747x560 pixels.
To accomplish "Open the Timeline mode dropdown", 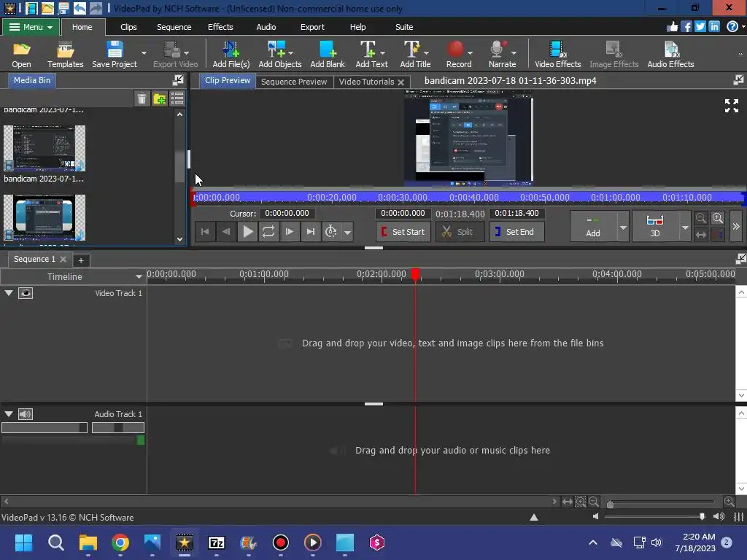I will pyautogui.click(x=139, y=276).
